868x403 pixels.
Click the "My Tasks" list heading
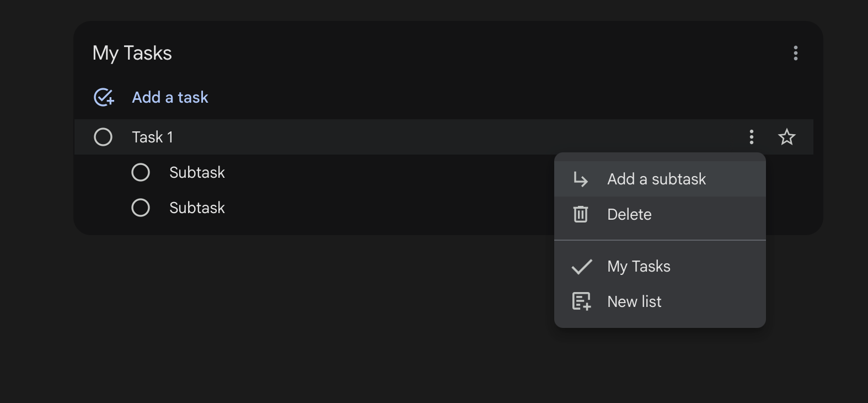pyautogui.click(x=132, y=53)
